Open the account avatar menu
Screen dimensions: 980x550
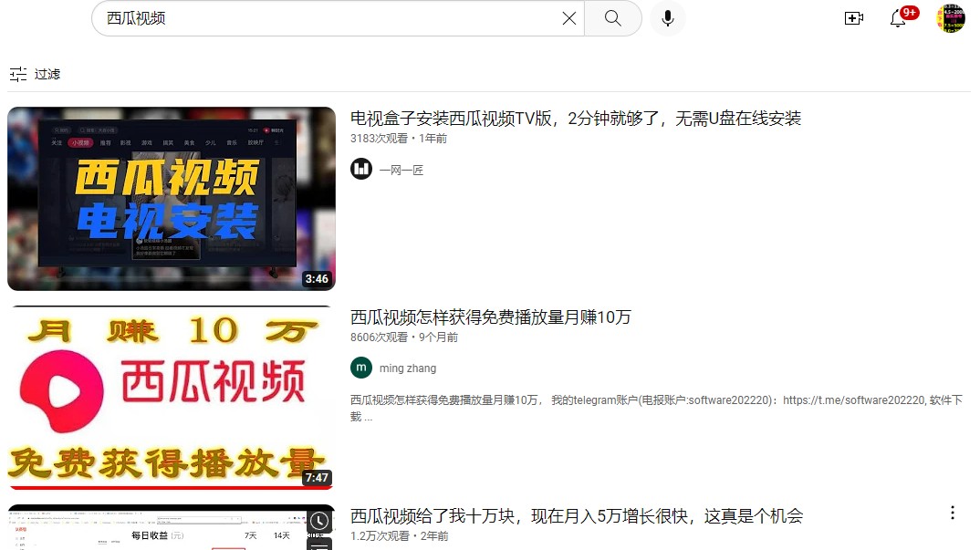(x=951, y=18)
